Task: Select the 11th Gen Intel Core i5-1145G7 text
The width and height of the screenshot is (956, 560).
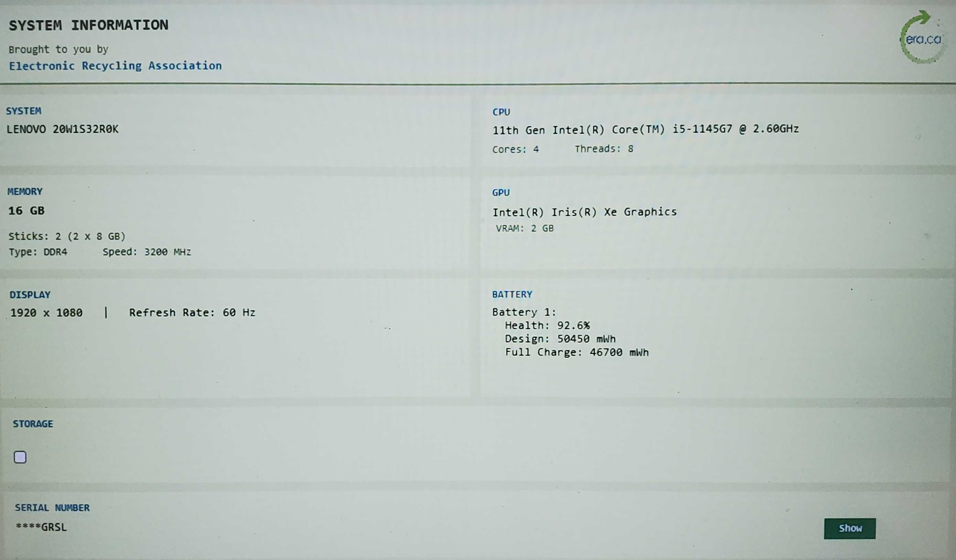Action: [x=645, y=129]
